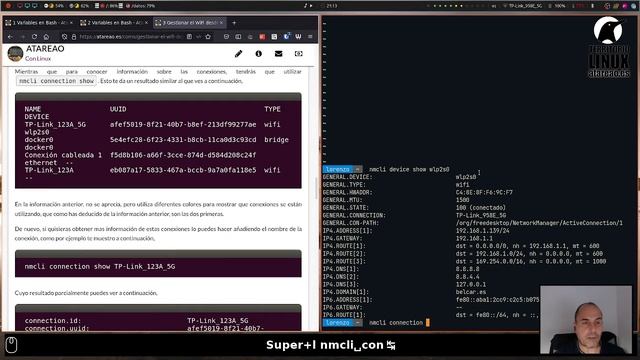Click code line 'nmcli connection show TP-Link_123A_5G'
The image size is (640, 360).
pyautogui.click(x=100, y=267)
